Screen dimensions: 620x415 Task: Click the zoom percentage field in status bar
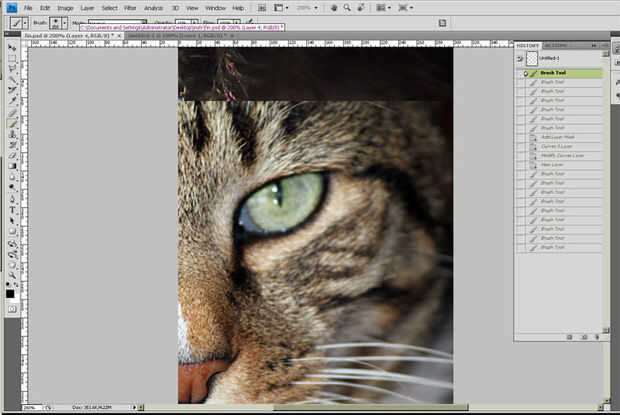point(30,408)
